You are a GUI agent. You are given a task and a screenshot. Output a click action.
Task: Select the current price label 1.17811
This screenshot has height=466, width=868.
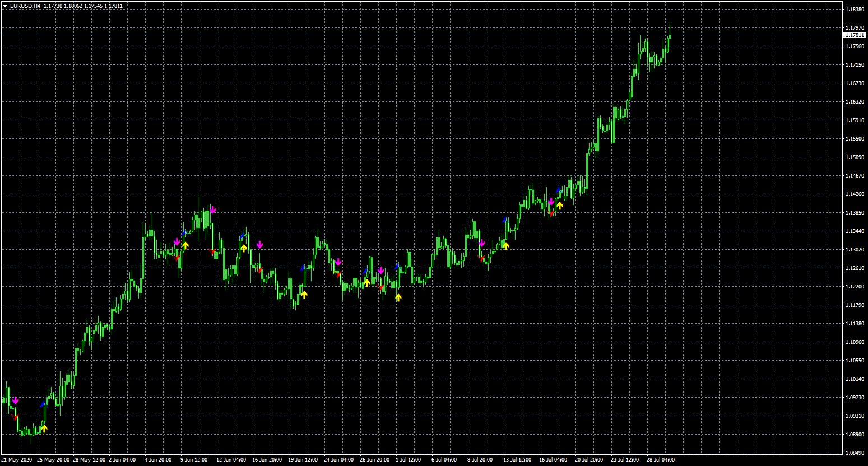855,35
